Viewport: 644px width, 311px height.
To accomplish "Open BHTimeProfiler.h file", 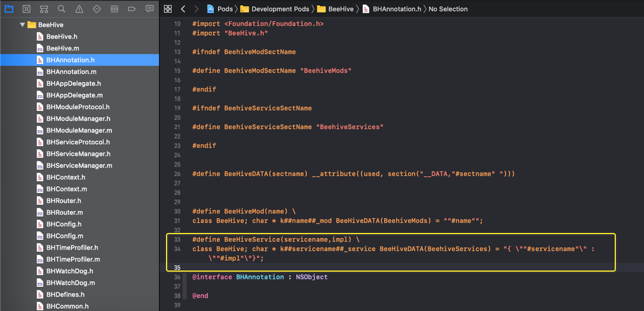I will click(x=80, y=248).
